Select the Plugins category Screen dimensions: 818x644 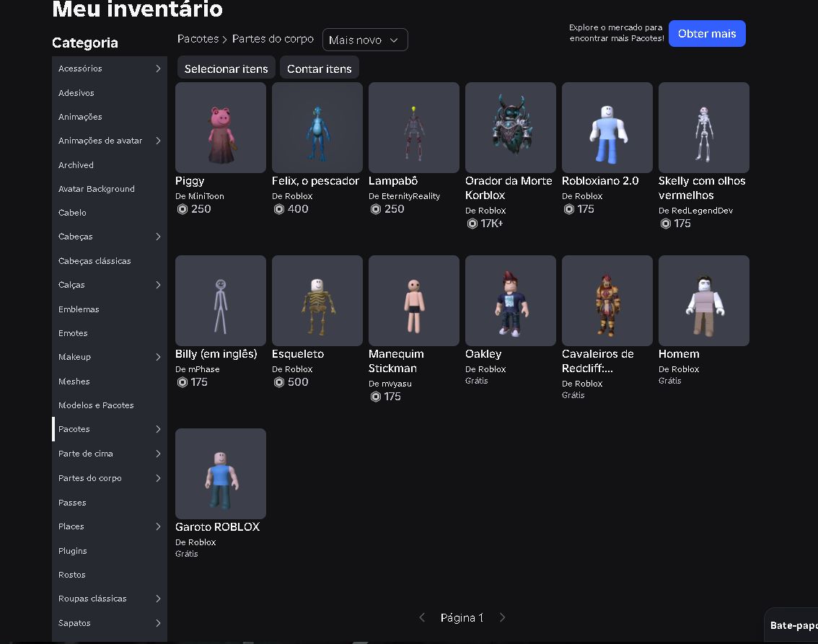(x=110, y=551)
